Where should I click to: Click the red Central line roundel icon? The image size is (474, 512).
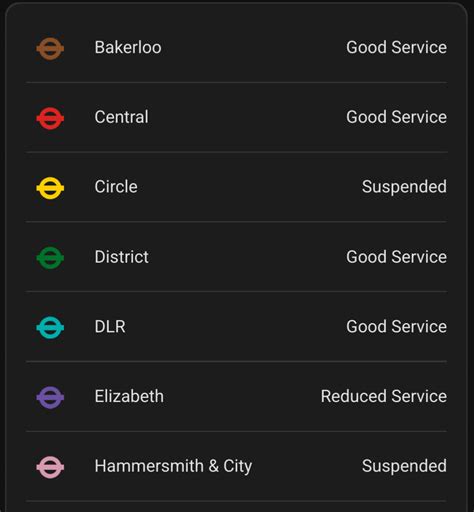tap(50, 118)
